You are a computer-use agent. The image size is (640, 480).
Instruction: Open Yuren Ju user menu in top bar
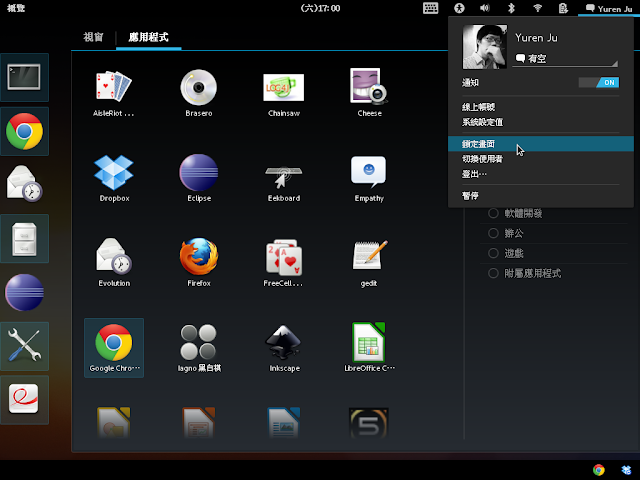pos(609,9)
